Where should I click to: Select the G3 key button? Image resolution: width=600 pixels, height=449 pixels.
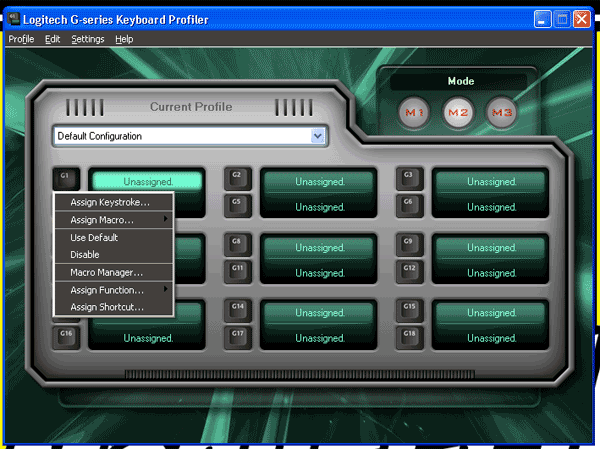409,179
